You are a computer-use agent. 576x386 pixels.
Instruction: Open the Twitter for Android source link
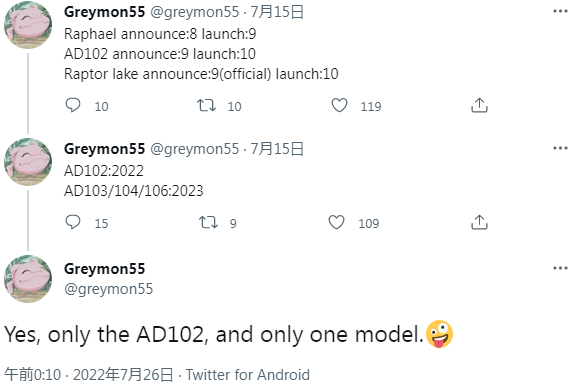point(248,375)
